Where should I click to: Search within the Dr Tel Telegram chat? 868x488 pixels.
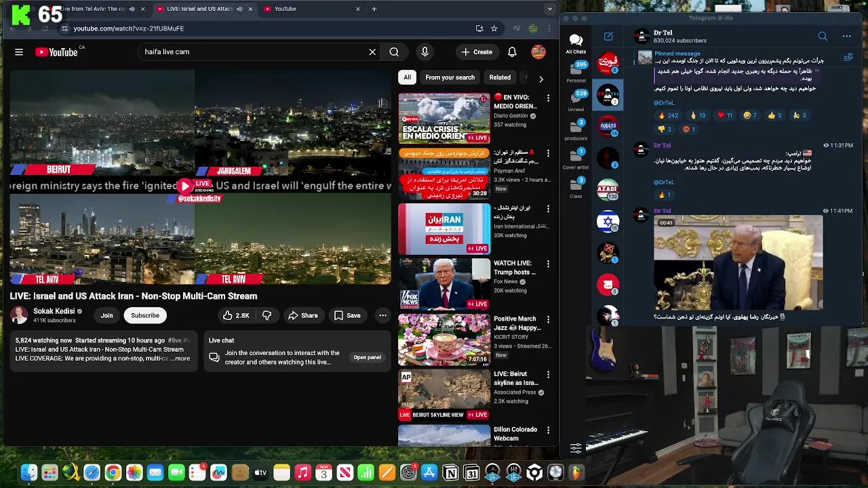point(823,37)
